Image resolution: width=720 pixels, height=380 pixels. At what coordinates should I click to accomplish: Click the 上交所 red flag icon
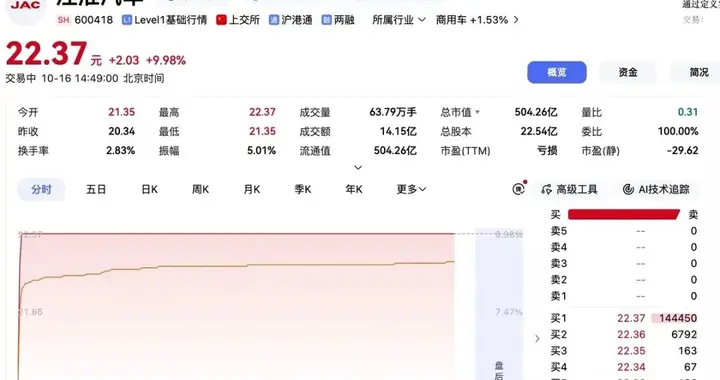[x=221, y=20]
